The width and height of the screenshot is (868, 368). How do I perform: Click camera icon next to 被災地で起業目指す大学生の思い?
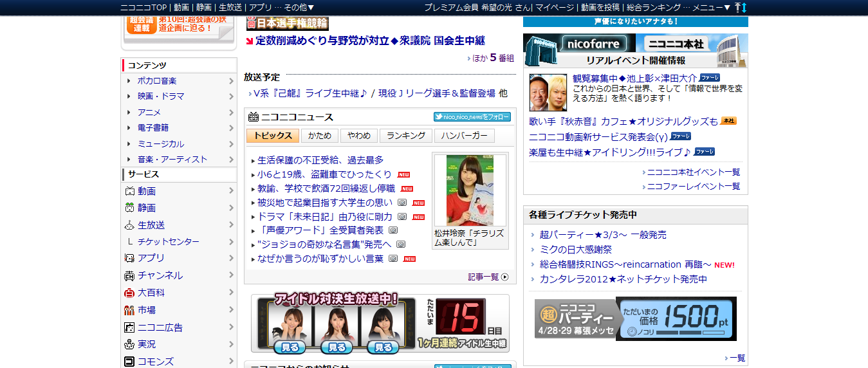pos(402,202)
